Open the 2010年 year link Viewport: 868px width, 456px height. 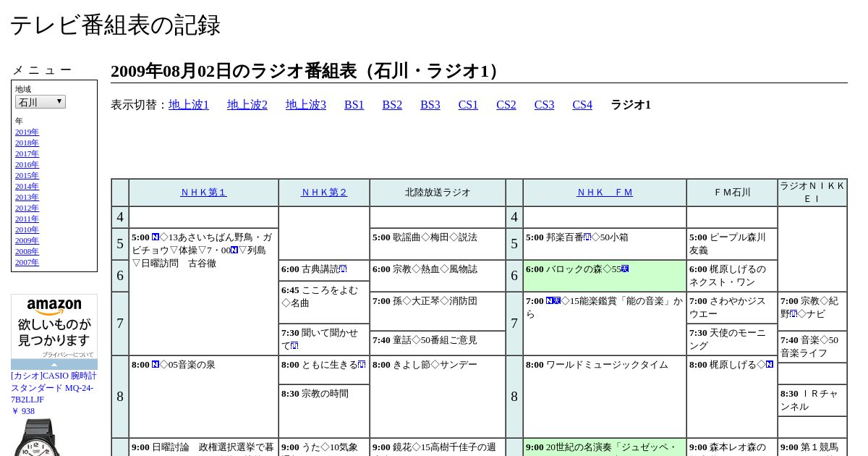click(x=27, y=229)
